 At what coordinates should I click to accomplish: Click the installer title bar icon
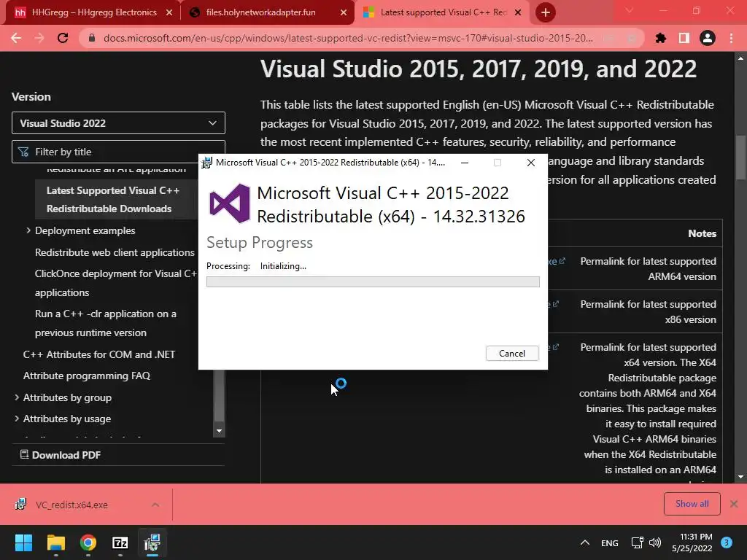(x=206, y=163)
